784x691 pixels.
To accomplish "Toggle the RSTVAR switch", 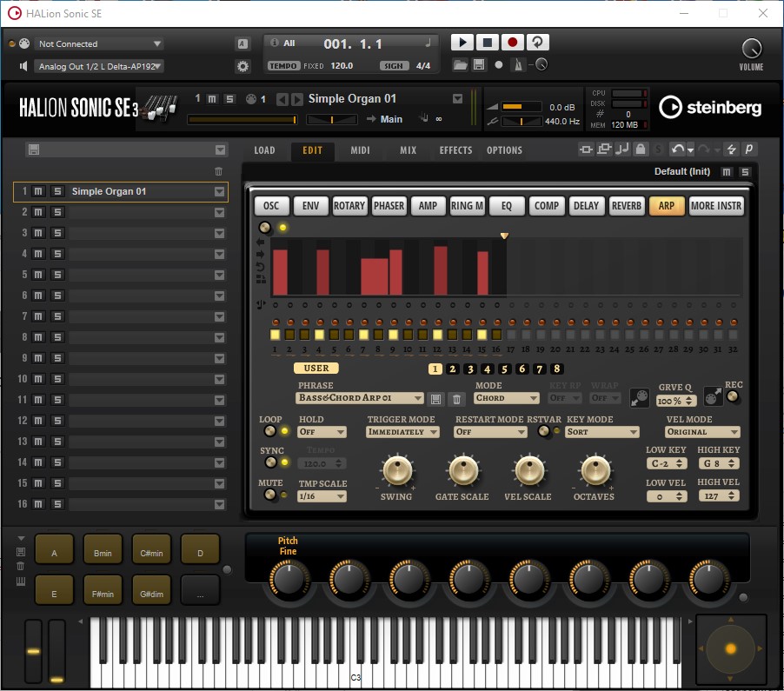I will (544, 431).
